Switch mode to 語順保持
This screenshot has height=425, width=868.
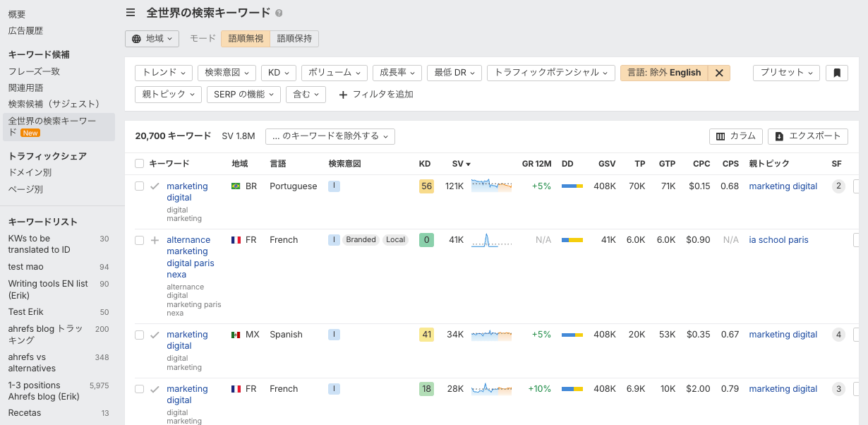click(x=294, y=39)
